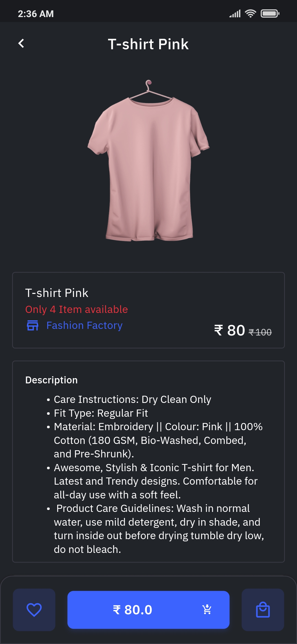The width and height of the screenshot is (297, 644).
Task: Click the struck-through ₹100 original price
Action: point(260,332)
